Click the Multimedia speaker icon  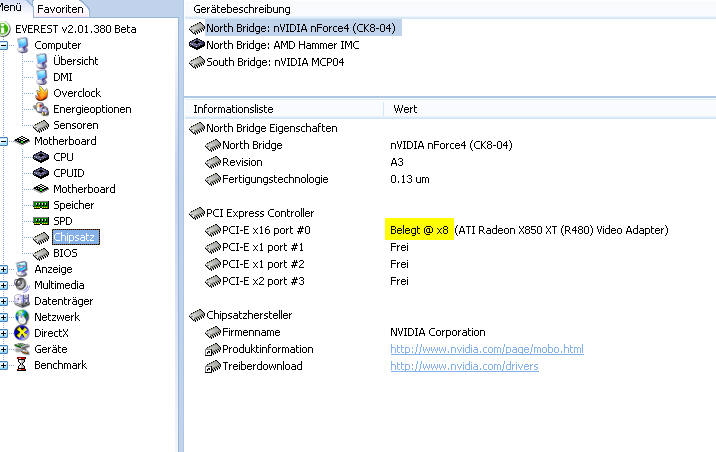[21, 285]
